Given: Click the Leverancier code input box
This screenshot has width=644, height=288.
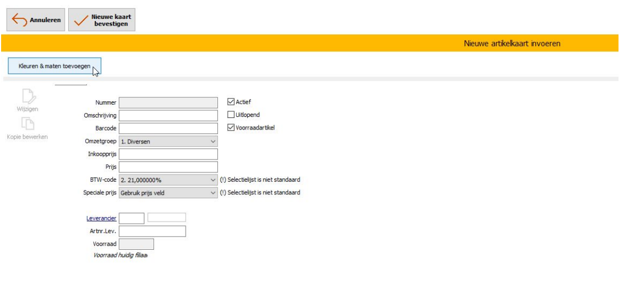Looking at the screenshot, I should pyautogui.click(x=132, y=218).
